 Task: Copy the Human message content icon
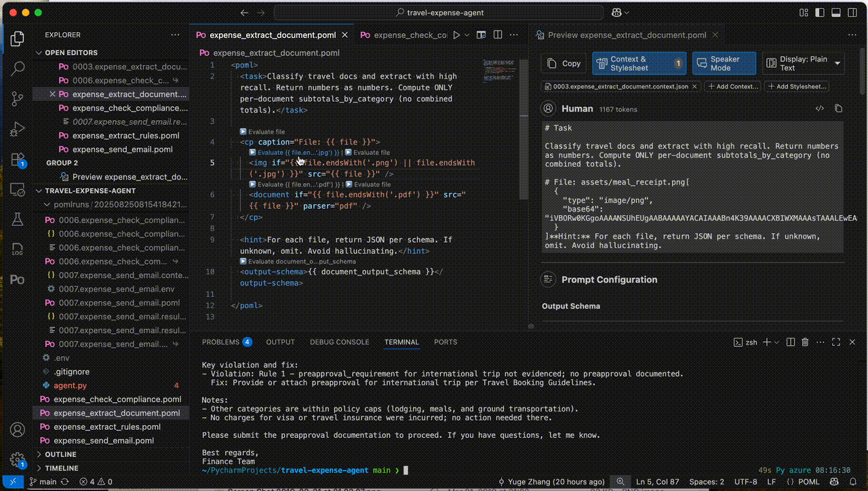click(x=838, y=109)
